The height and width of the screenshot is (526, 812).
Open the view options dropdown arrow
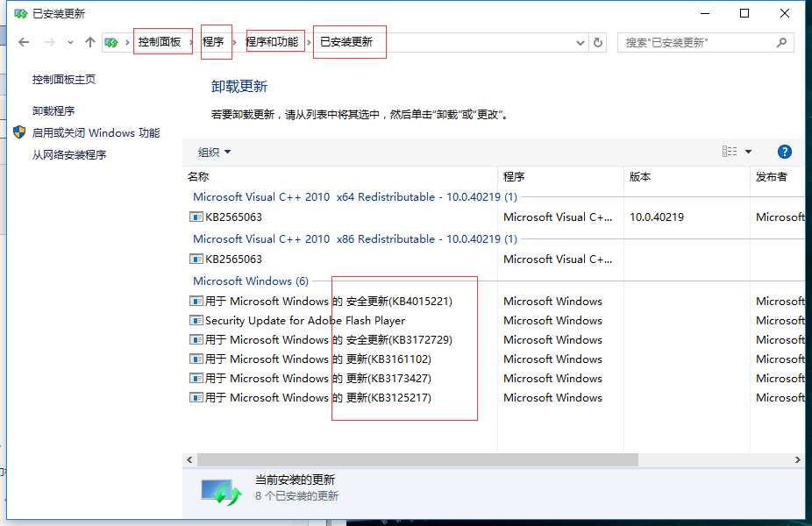coord(748,152)
